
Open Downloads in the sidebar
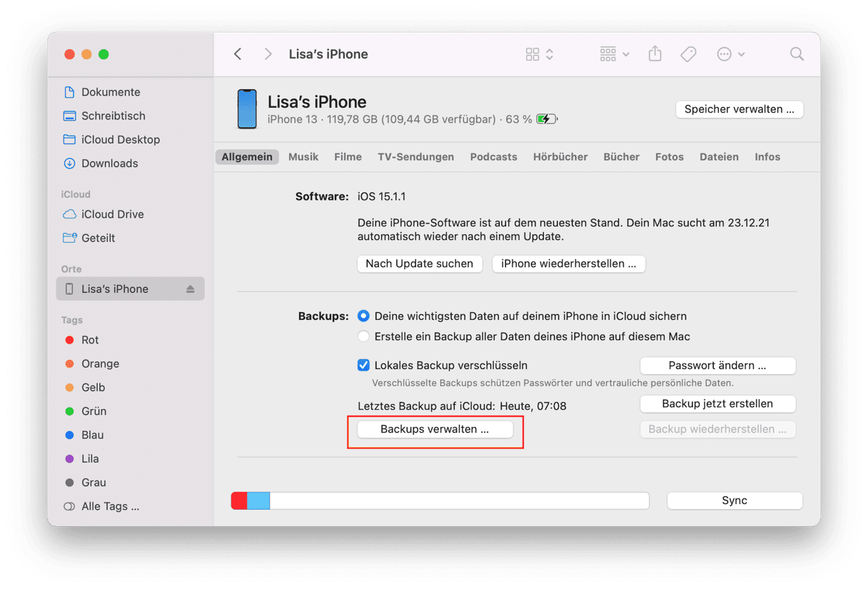click(109, 163)
